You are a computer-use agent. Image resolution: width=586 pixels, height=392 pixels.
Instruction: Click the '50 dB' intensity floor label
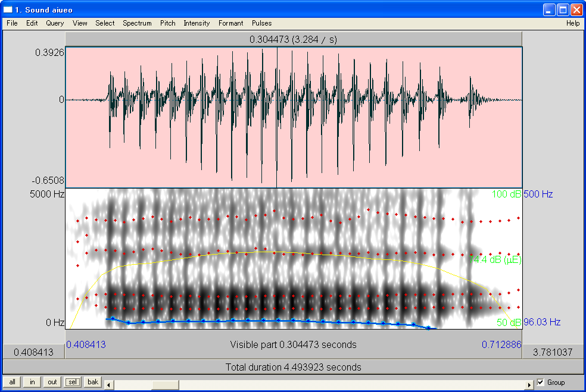tap(509, 322)
